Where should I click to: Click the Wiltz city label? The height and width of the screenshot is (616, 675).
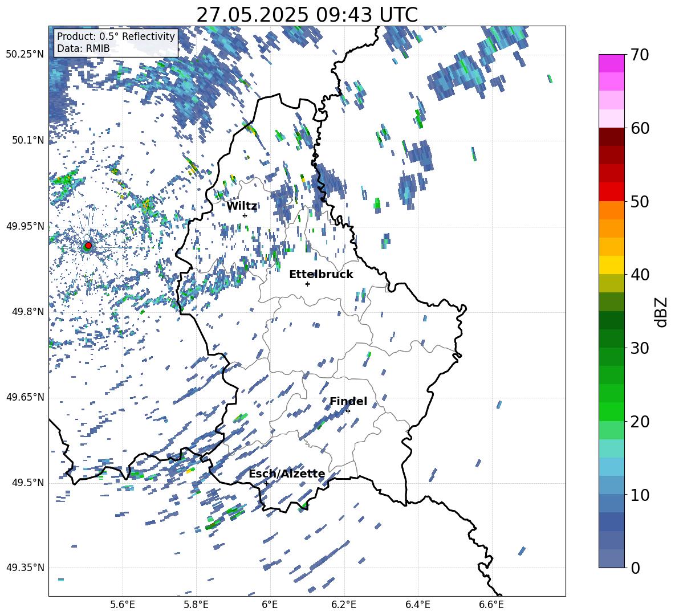click(x=242, y=206)
